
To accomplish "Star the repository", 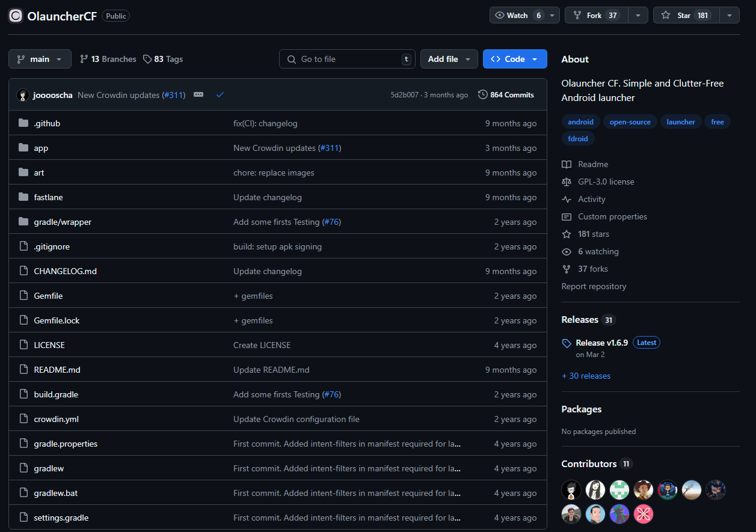I will tap(686, 16).
